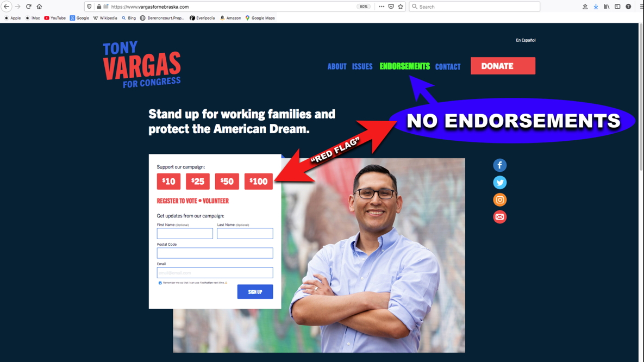
Task: Click the red Donate button
Action: point(503,66)
